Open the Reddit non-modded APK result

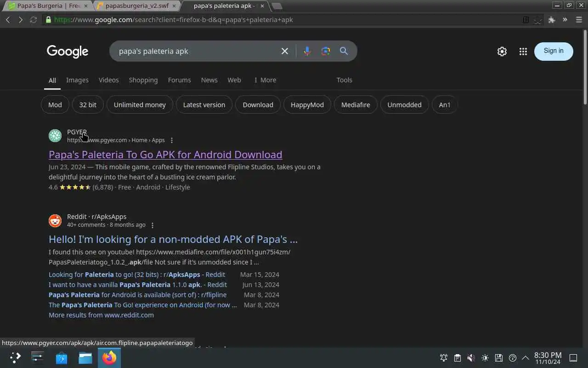tap(173, 239)
